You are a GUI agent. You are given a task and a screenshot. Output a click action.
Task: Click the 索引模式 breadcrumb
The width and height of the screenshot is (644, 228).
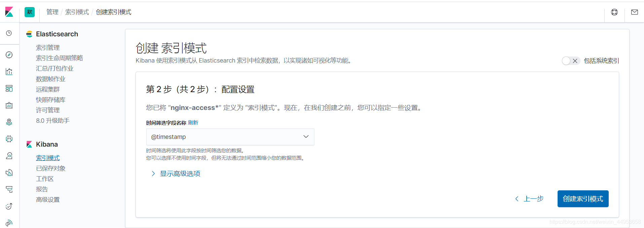coord(77,12)
